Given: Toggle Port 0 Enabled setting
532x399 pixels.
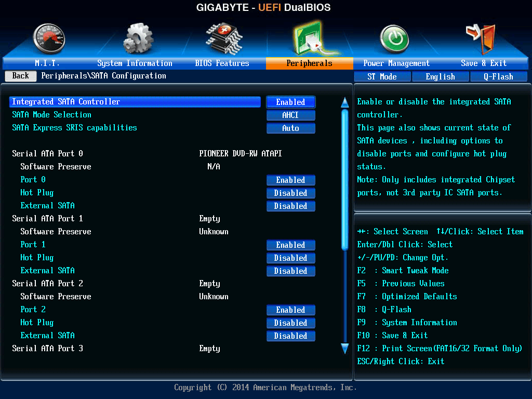Looking at the screenshot, I should point(291,180).
